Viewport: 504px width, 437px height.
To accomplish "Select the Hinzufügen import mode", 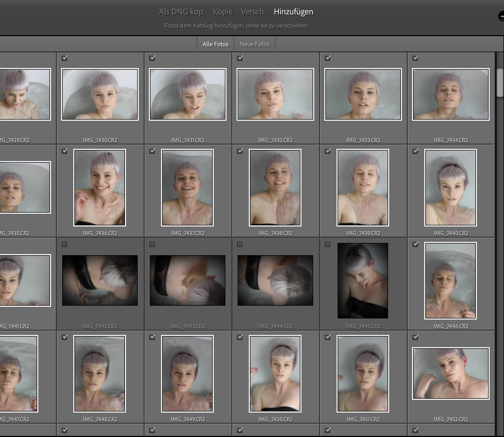I will click(294, 12).
